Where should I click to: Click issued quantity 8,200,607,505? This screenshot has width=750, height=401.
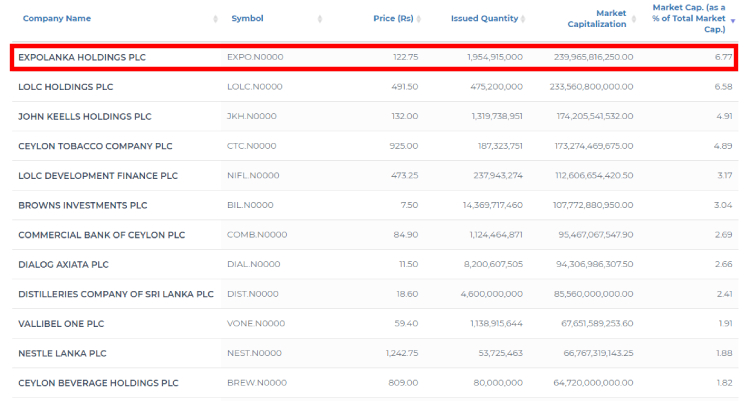coord(494,265)
